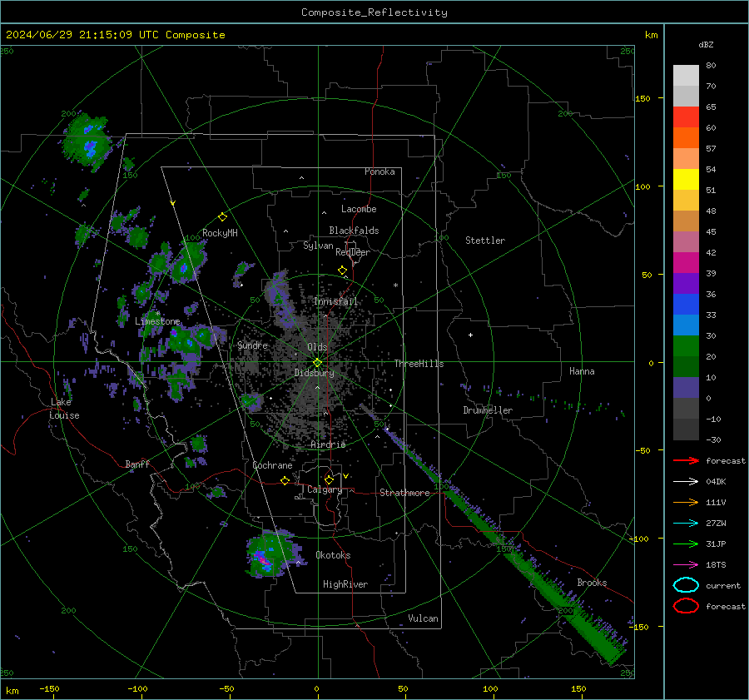Click the Limestone label

click(157, 321)
